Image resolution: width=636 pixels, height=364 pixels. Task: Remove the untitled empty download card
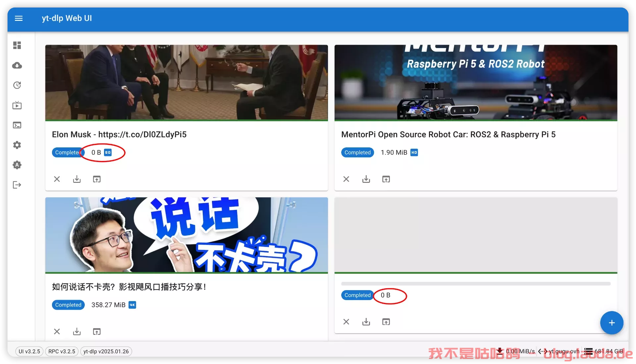tap(346, 322)
